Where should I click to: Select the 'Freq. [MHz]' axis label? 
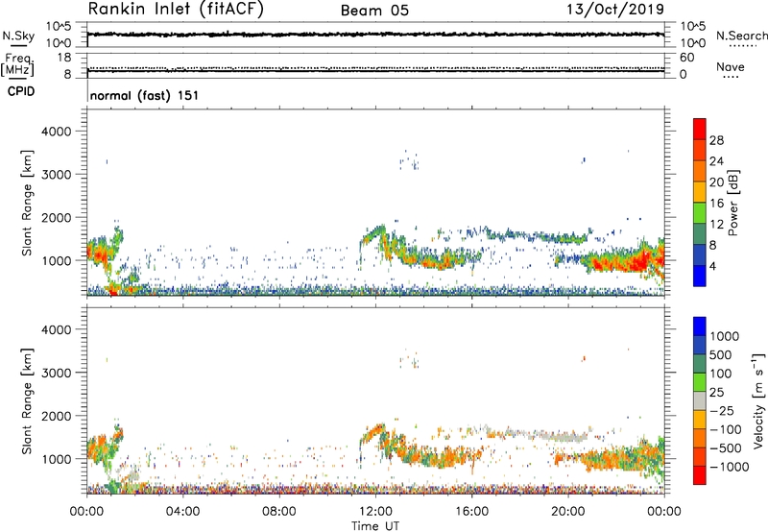(x=18, y=64)
